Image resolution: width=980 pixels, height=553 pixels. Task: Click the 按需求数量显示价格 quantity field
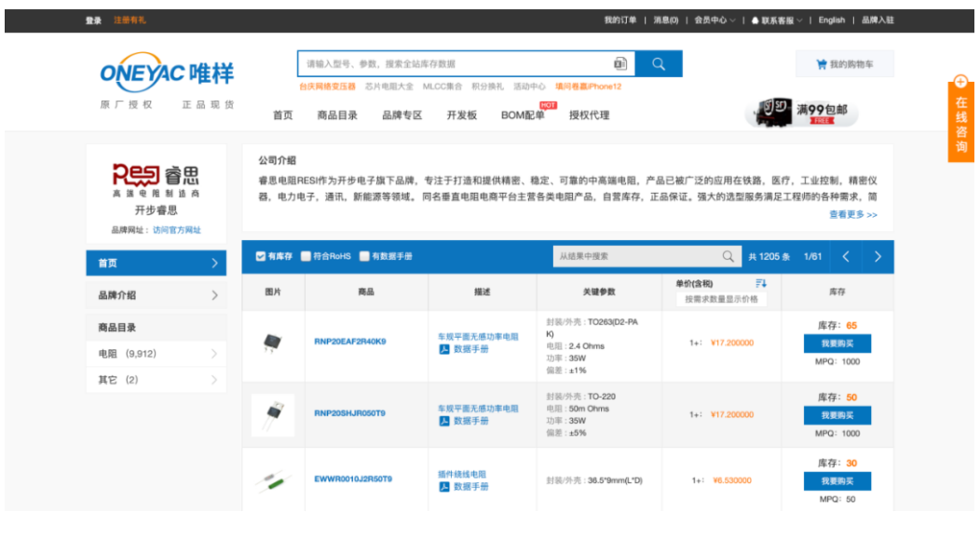pyautogui.click(x=721, y=299)
